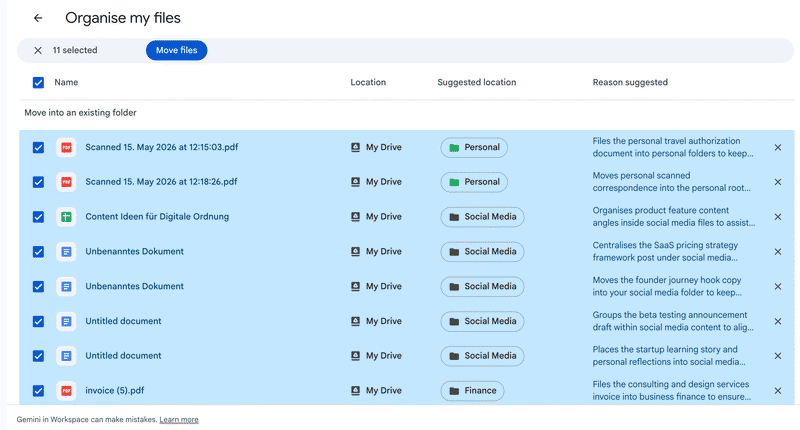Click Docs icon of founder journey Unbenanntes Dokument

tap(66, 287)
